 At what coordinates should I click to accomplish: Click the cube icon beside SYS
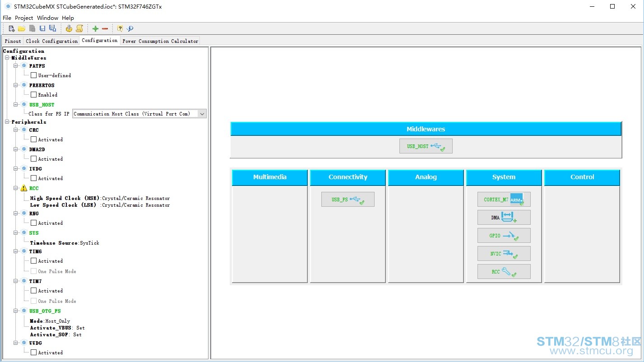[24, 232]
